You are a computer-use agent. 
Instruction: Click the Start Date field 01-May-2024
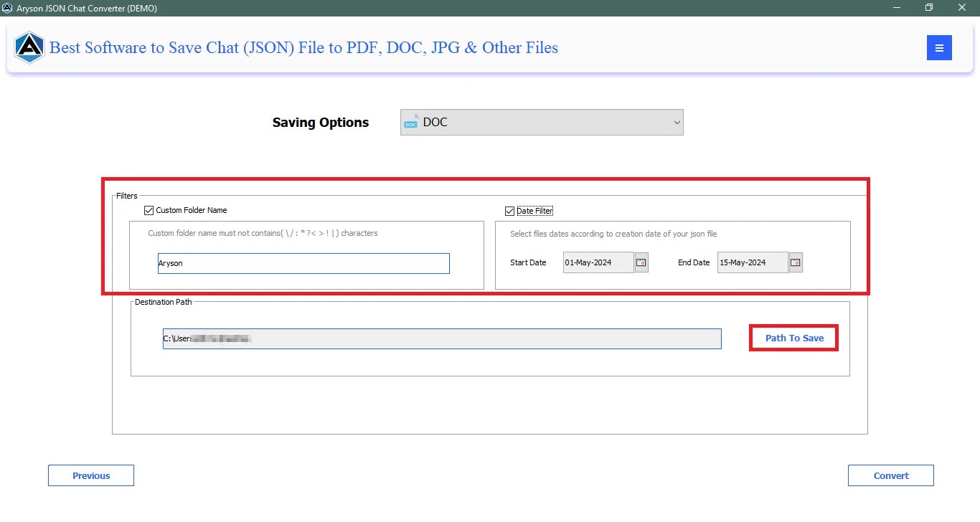tap(598, 262)
